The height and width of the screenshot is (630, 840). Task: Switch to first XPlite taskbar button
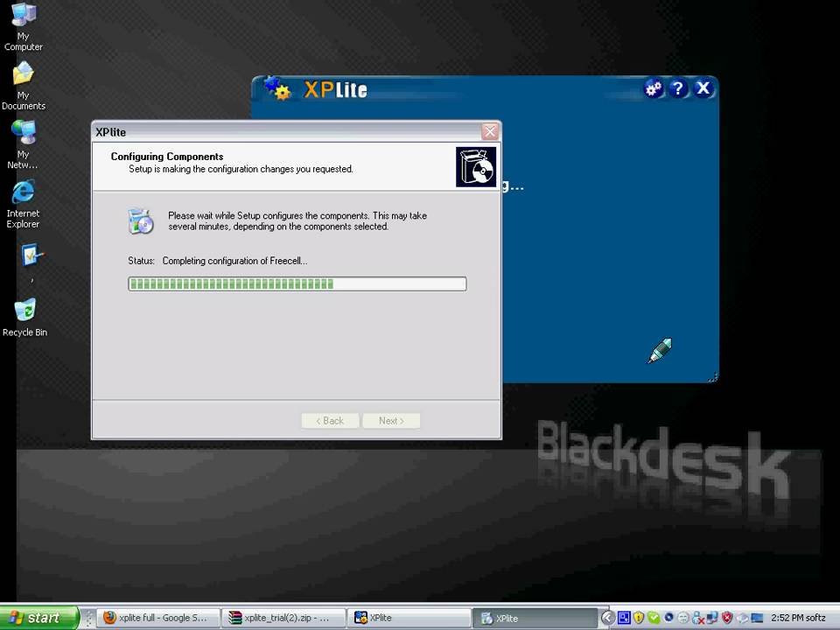click(x=409, y=618)
